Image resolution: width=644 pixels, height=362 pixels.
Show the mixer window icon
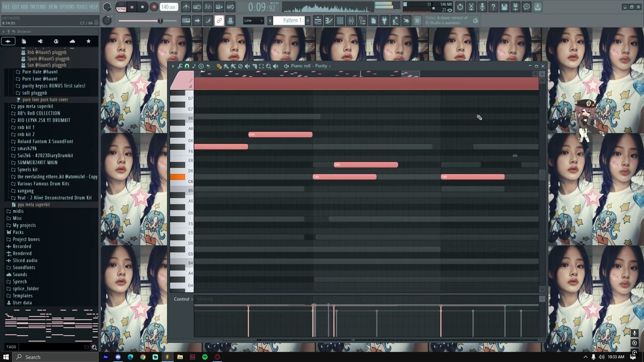tap(351, 21)
